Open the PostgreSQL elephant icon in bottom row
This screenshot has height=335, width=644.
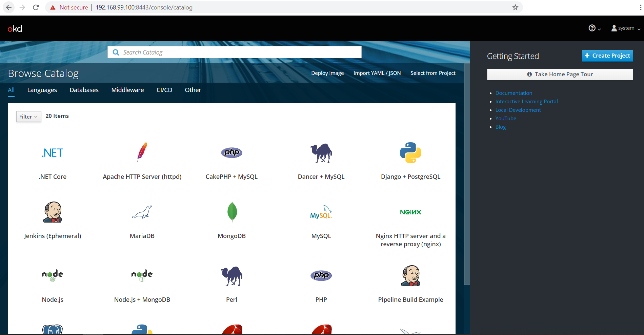point(53,330)
